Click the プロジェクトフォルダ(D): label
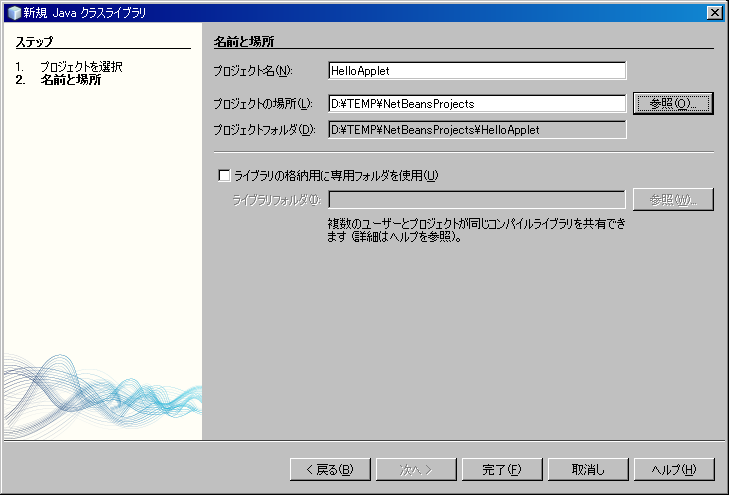The height and width of the screenshot is (495, 729). (x=264, y=130)
